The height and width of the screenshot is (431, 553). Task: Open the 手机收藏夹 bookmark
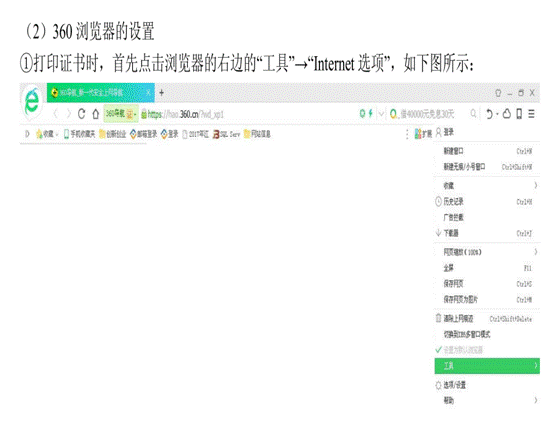tap(79, 134)
